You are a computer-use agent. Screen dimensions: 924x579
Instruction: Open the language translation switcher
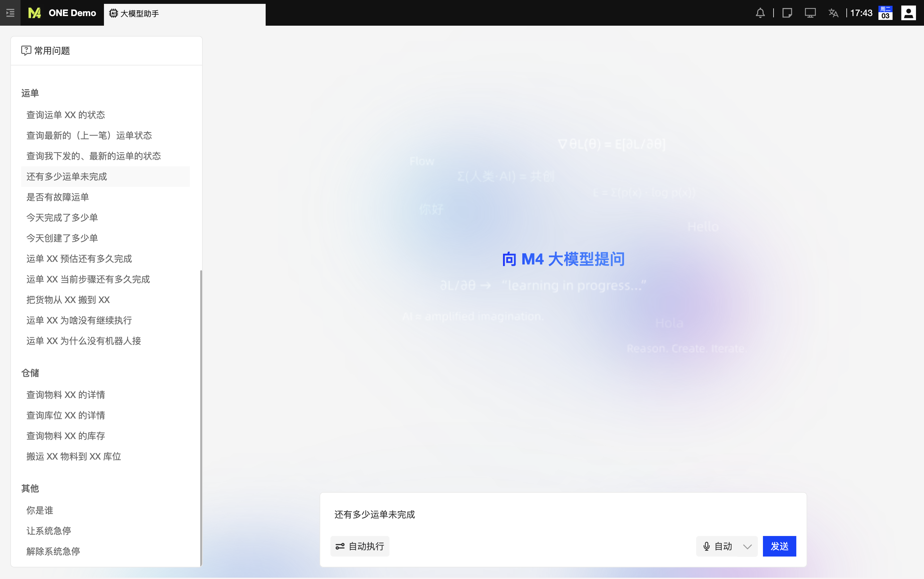tap(833, 13)
